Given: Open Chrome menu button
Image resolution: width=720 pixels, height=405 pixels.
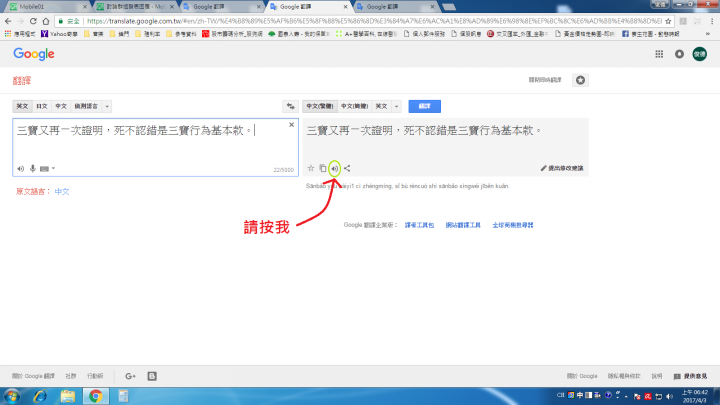Looking at the screenshot, I should point(712,21).
